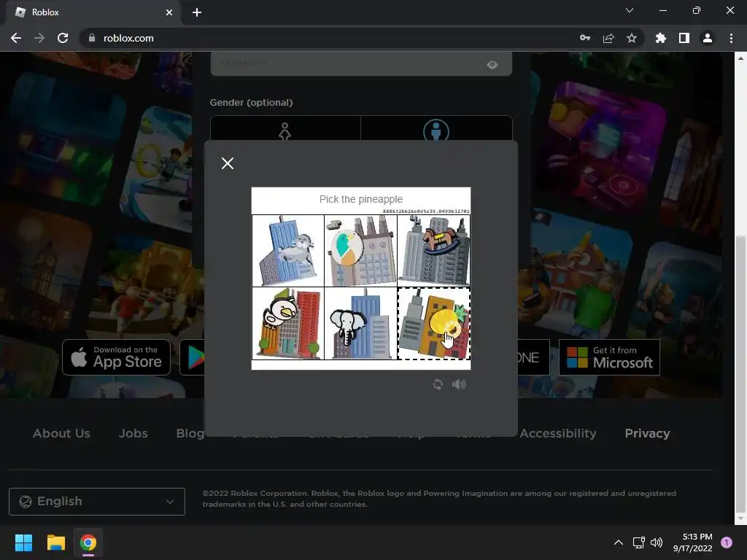This screenshot has height=560, width=747.
Task: Close the captcha dialog with the X
Action: pyautogui.click(x=228, y=163)
